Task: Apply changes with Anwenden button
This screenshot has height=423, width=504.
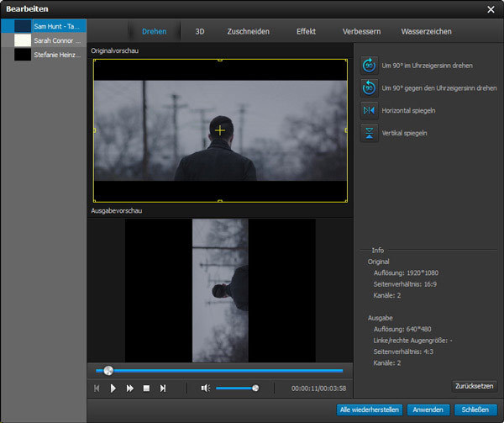Action: (428, 410)
